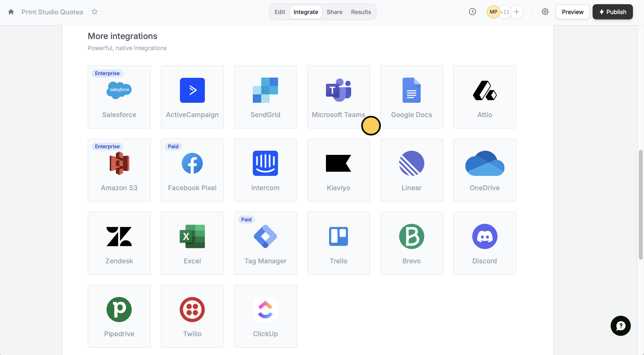Click the Publish button
The height and width of the screenshot is (355, 644).
612,12
